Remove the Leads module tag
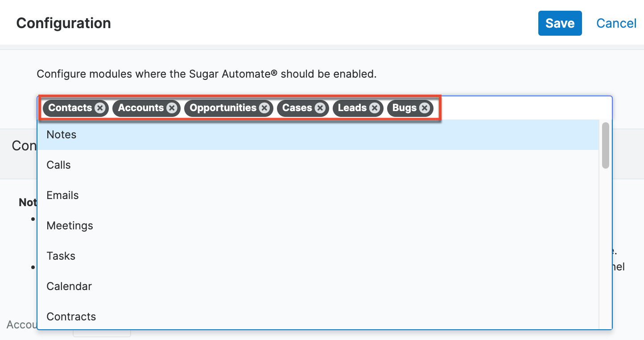 pyautogui.click(x=375, y=108)
